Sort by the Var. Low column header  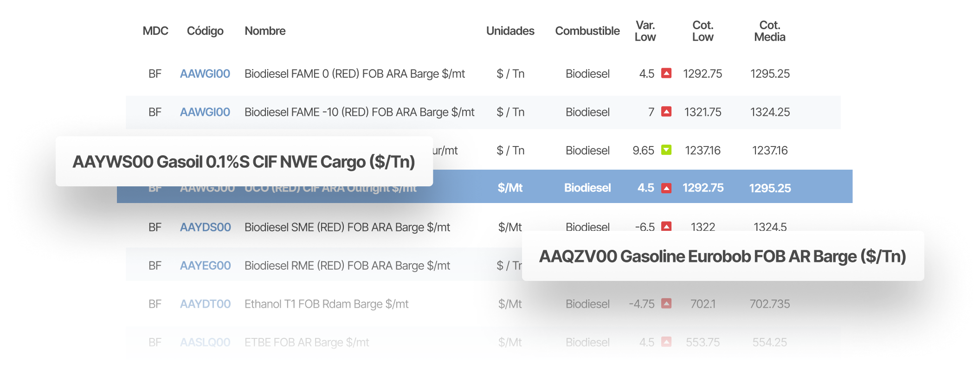(645, 31)
